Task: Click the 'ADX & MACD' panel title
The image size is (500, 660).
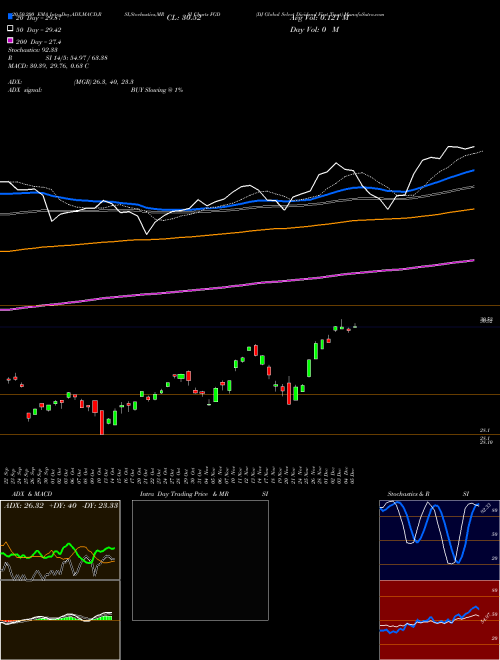Action: [x=32, y=494]
